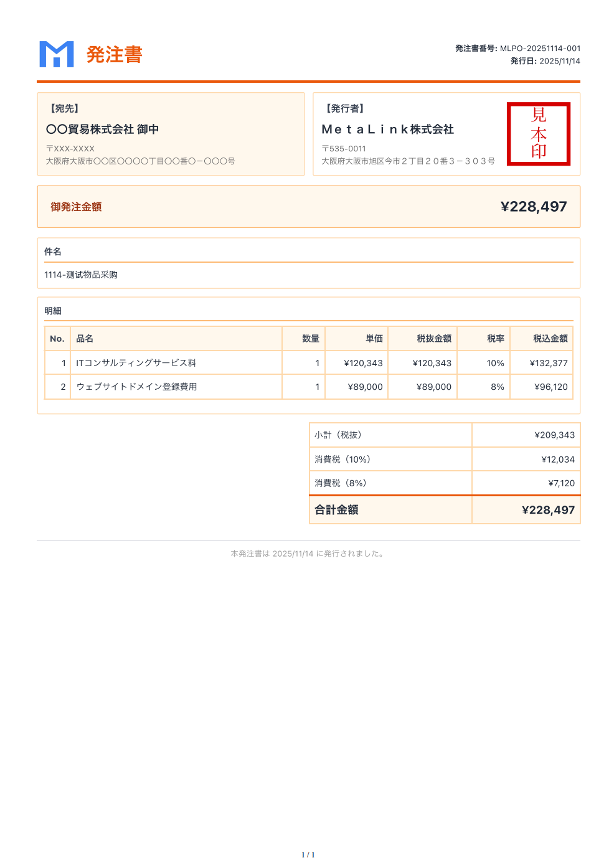Click the 合計金額 ¥228,497 total row
Viewport: 614px width, 868px height.
coord(445,509)
